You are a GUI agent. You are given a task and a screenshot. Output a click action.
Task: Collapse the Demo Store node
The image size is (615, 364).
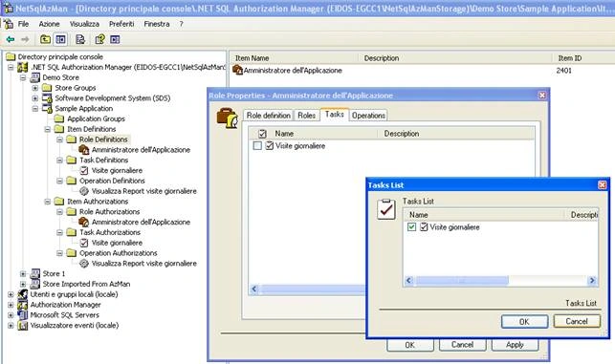click(23, 77)
